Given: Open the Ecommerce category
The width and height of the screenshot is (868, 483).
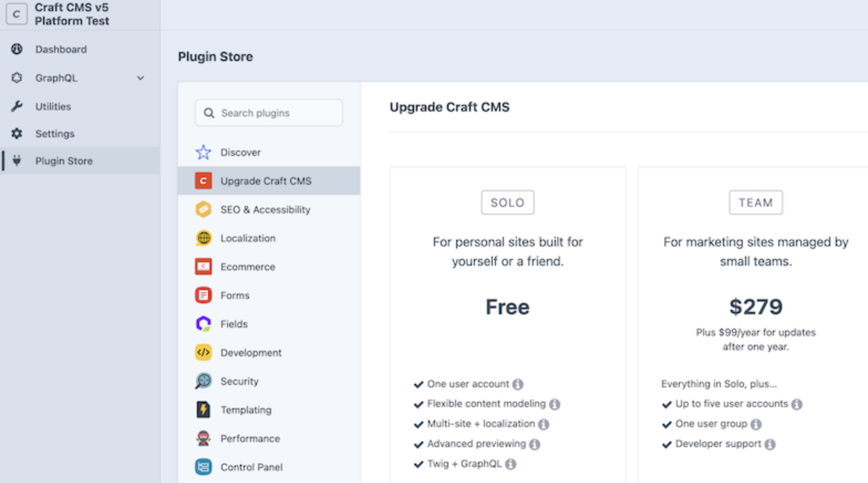Looking at the screenshot, I should pos(269,267).
